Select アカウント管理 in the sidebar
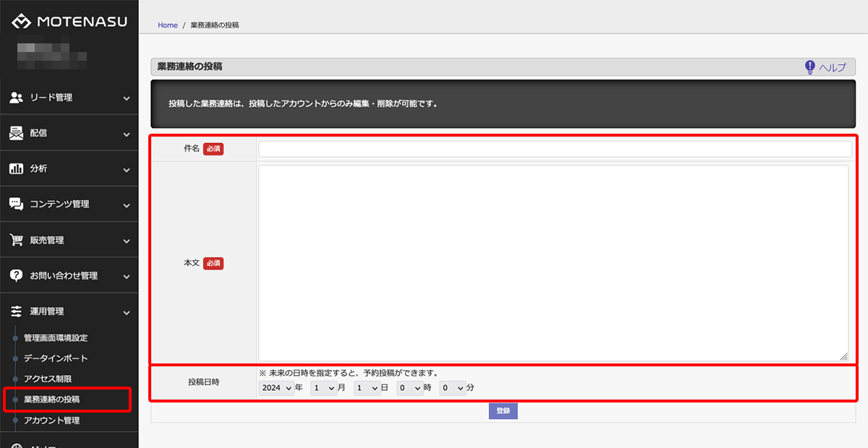The height and width of the screenshot is (448, 868). 51,421
